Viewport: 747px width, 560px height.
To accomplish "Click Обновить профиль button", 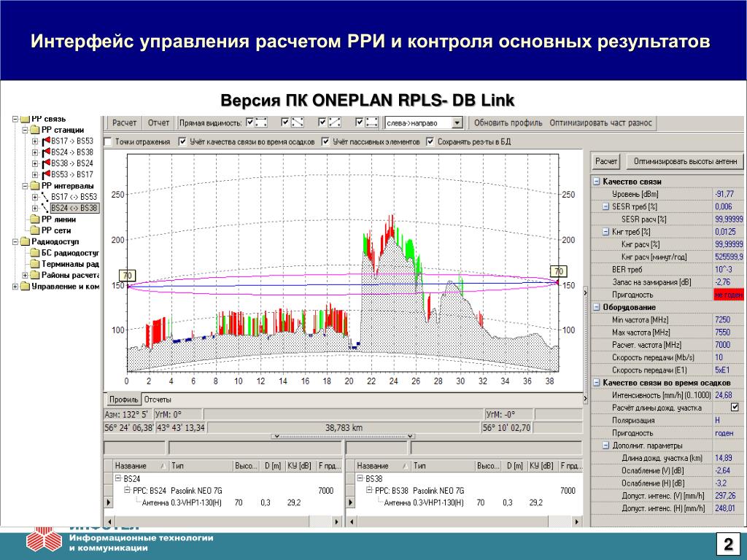I will pyautogui.click(x=508, y=122).
